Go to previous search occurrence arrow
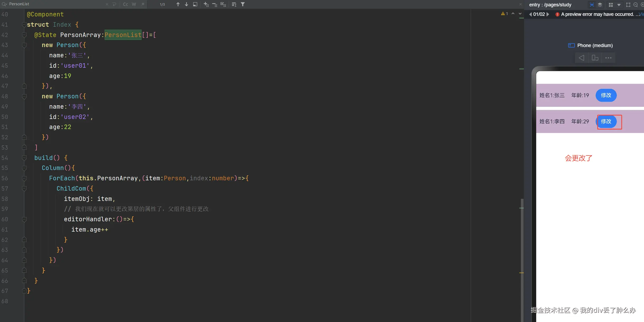The image size is (644, 322). [x=178, y=4]
